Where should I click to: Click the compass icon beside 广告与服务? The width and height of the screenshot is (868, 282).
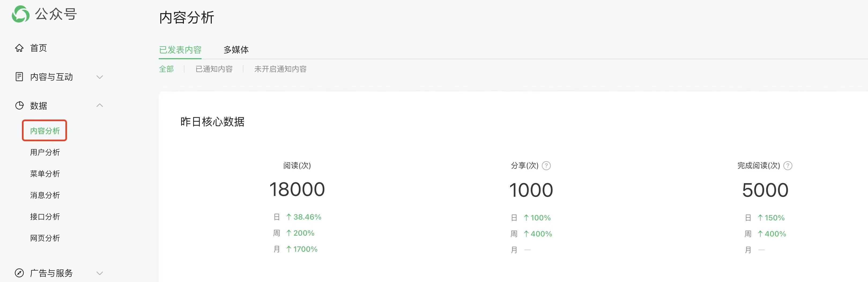tap(19, 273)
